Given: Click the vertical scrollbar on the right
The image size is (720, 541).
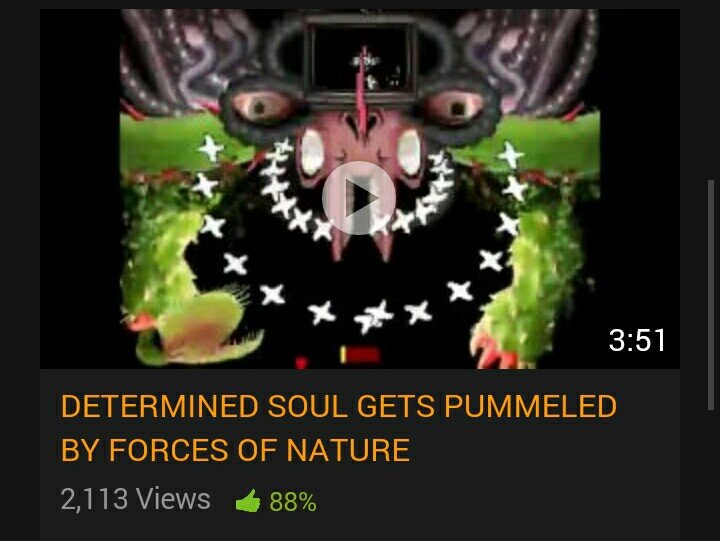Looking at the screenshot, I should (711, 294).
